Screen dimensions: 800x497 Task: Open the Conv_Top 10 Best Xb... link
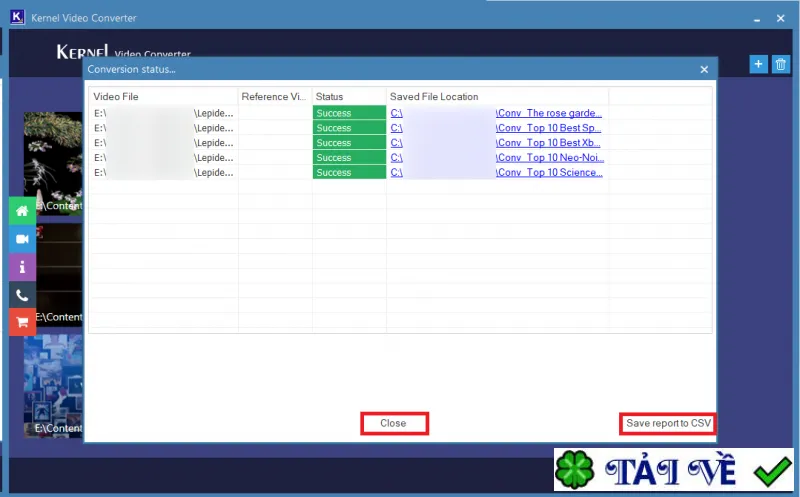(x=548, y=143)
